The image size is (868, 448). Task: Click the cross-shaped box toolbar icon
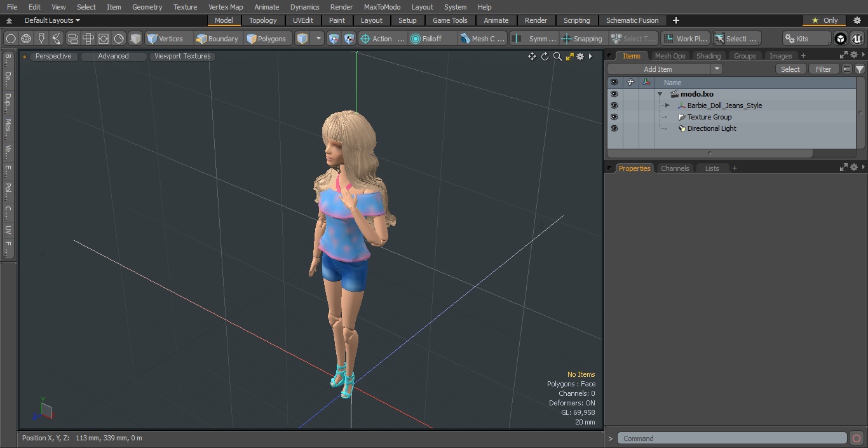[x=88, y=39]
